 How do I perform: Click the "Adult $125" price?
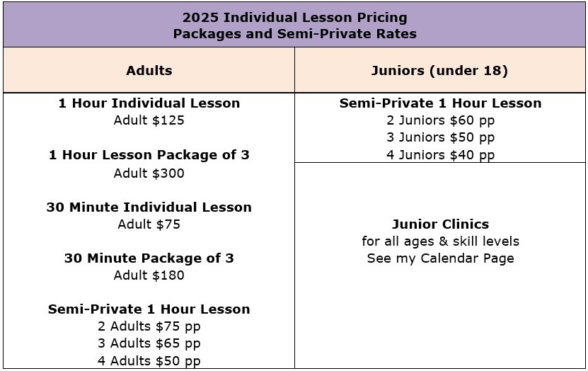[149, 120]
